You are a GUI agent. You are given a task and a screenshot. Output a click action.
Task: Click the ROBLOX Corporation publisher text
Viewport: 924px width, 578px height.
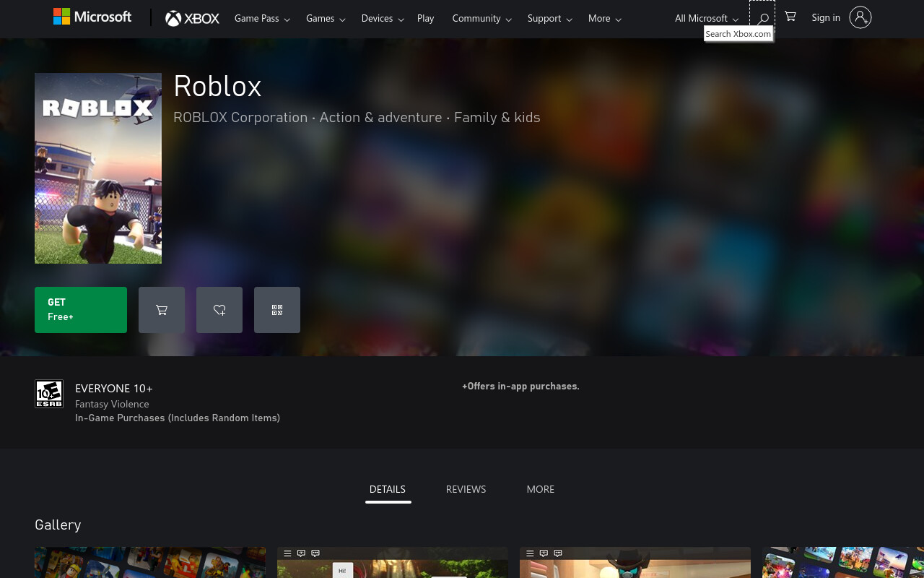(240, 117)
